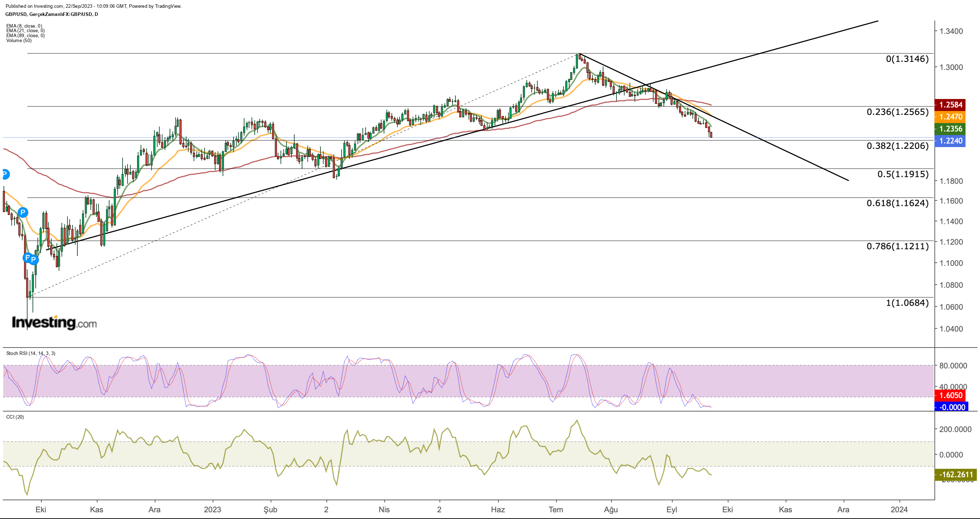Click the 1.1000 price axis label
Image resolution: width=980 pixels, height=519 pixels.
pyautogui.click(x=951, y=263)
